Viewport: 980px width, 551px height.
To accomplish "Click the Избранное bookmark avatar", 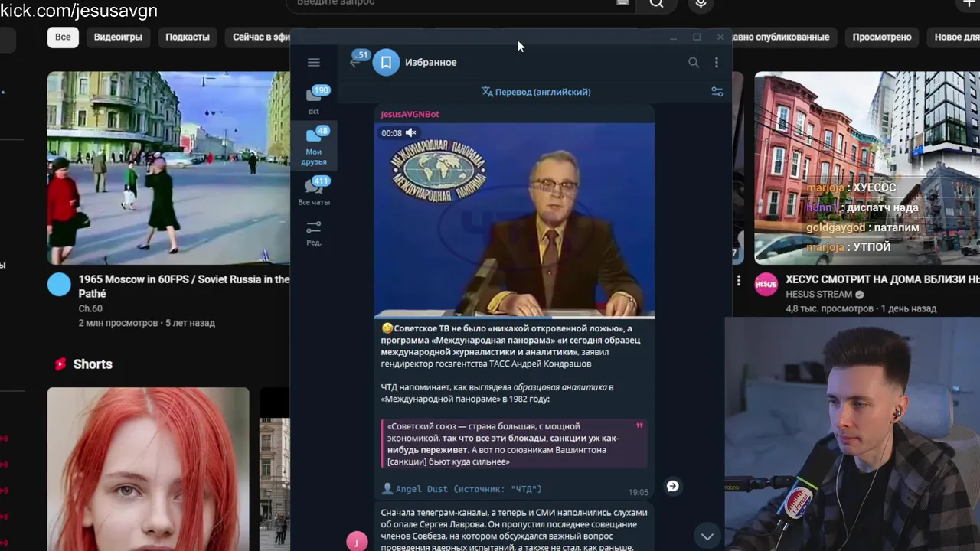I will click(386, 62).
